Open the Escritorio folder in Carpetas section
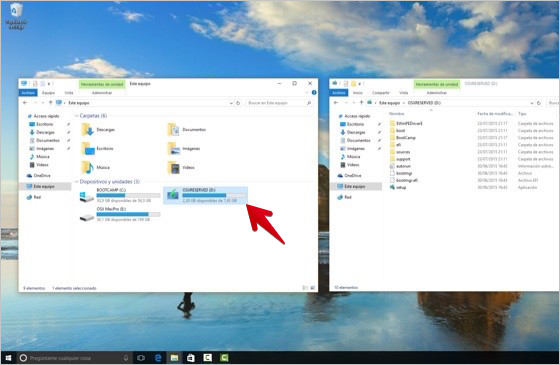This screenshot has width=560, height=365. (x=98, y=149)
